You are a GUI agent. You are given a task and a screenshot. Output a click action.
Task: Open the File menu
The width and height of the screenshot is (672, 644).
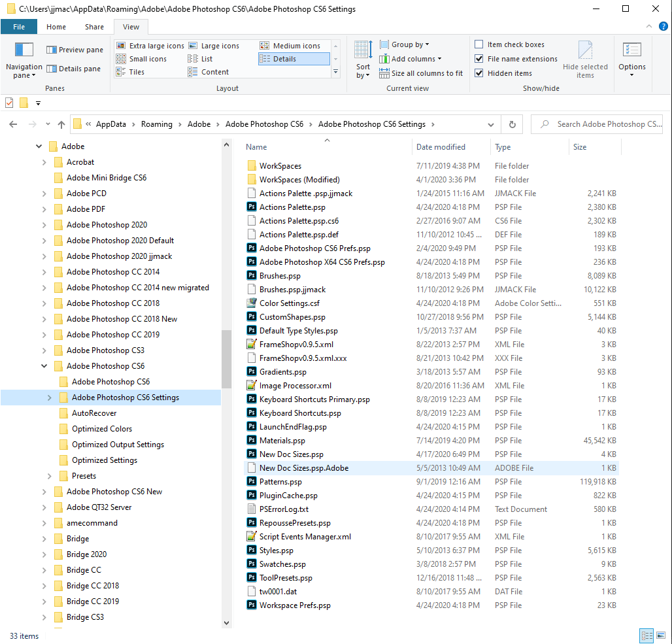[x=19, y=27]
